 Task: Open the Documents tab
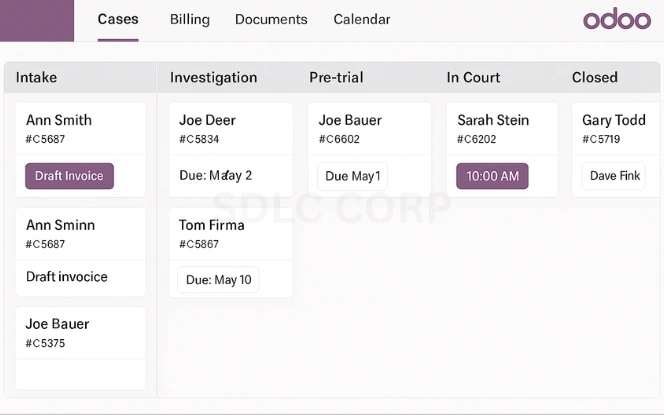pos(271,19)
